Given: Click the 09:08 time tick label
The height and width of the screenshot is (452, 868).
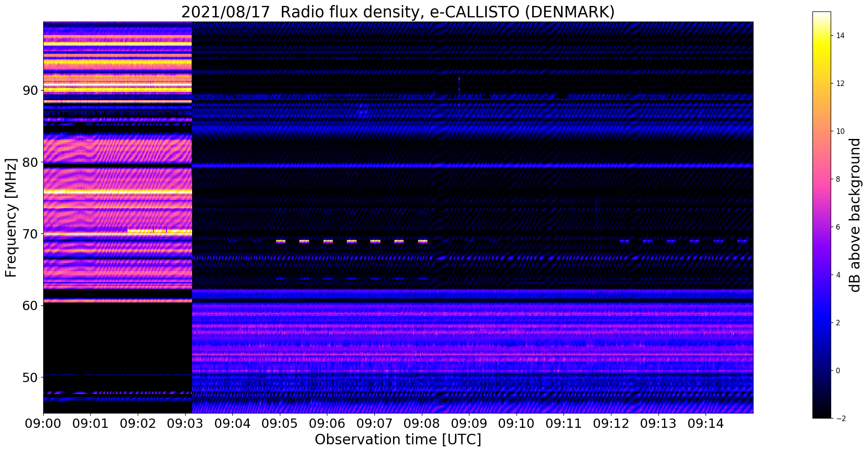Looking at the screenshot, I should coord(421,424).
